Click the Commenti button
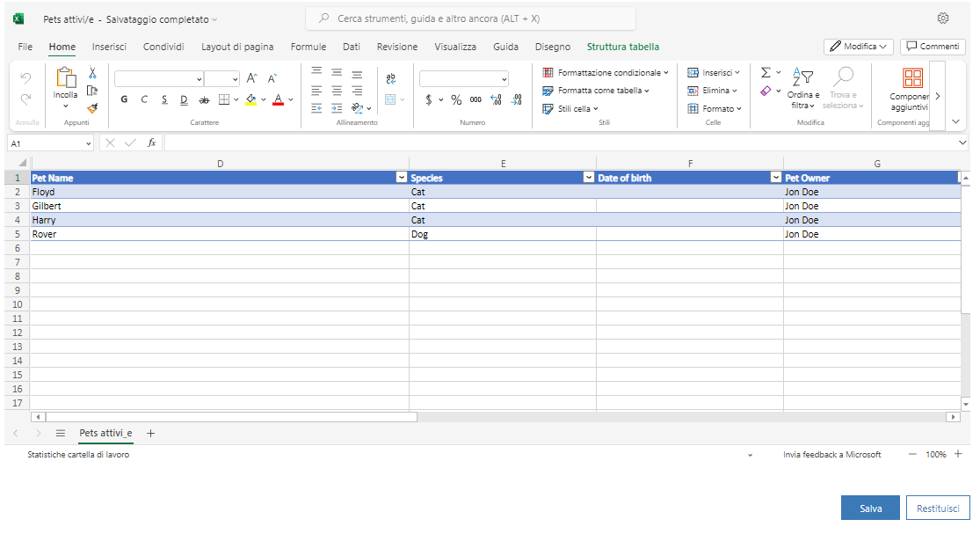 (933, 47)
